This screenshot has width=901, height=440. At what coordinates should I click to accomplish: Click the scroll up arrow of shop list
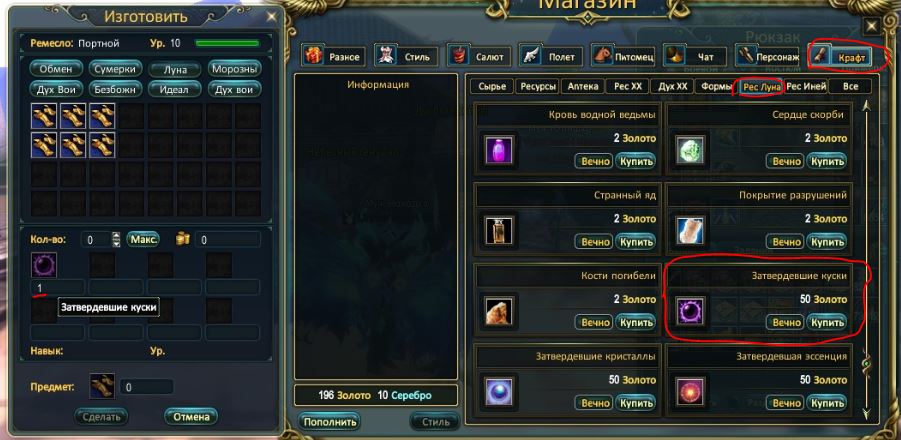pos(867,105)
